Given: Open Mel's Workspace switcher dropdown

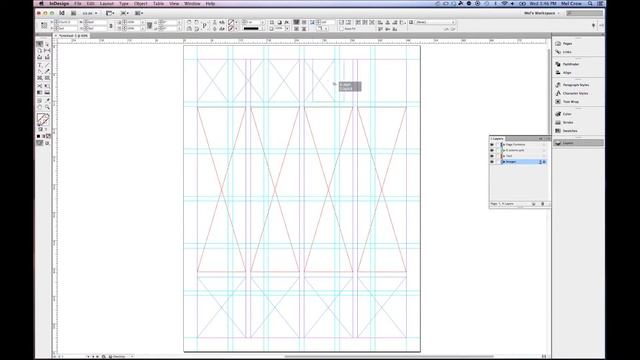Looking at the screenshot, I should pos(542,13).
